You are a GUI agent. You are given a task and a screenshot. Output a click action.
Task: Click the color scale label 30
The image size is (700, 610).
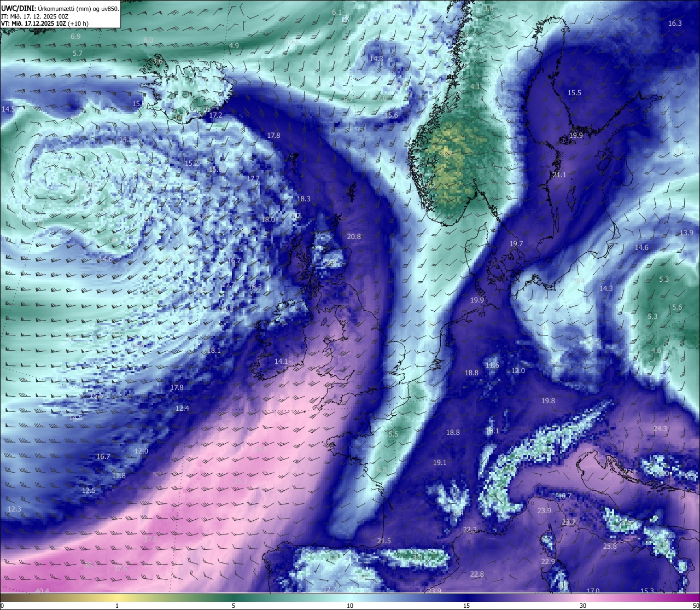583,606
